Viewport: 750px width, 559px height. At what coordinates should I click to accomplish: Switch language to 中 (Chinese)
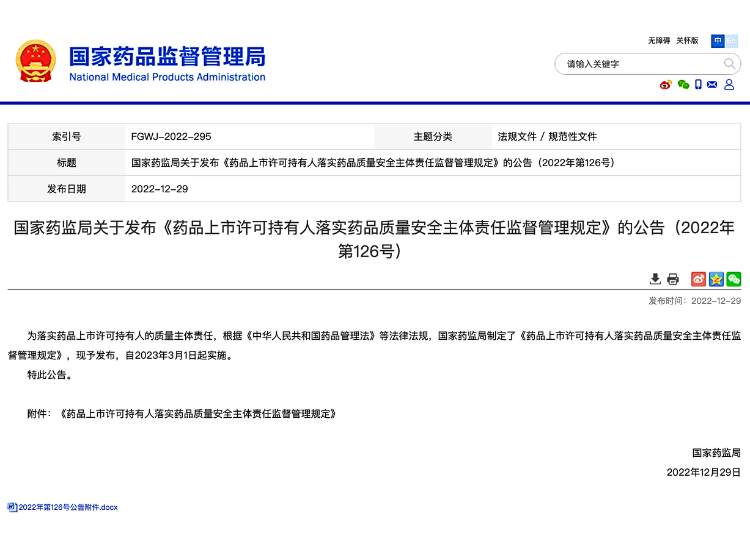pos(718,41)
